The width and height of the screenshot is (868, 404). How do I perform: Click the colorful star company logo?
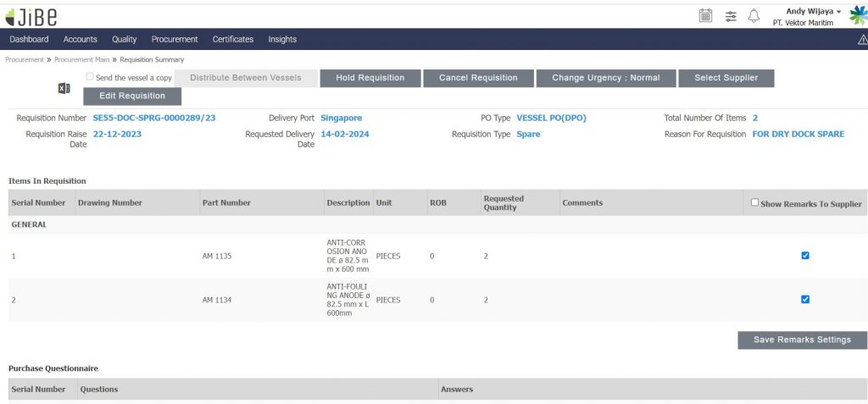point(858,15)
